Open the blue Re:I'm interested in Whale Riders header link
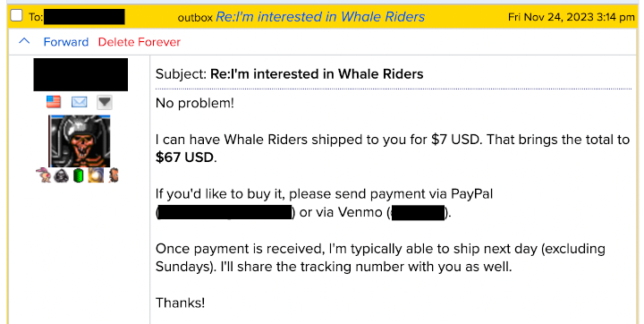Screen dimensions: 644x324 coord(320,17)
